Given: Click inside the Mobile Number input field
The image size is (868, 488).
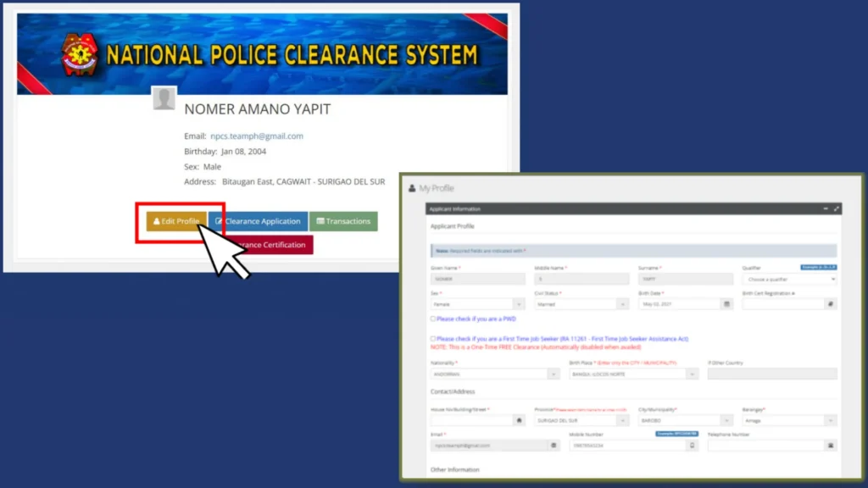Looking at the screenshot, I should [x=627, y=445].
